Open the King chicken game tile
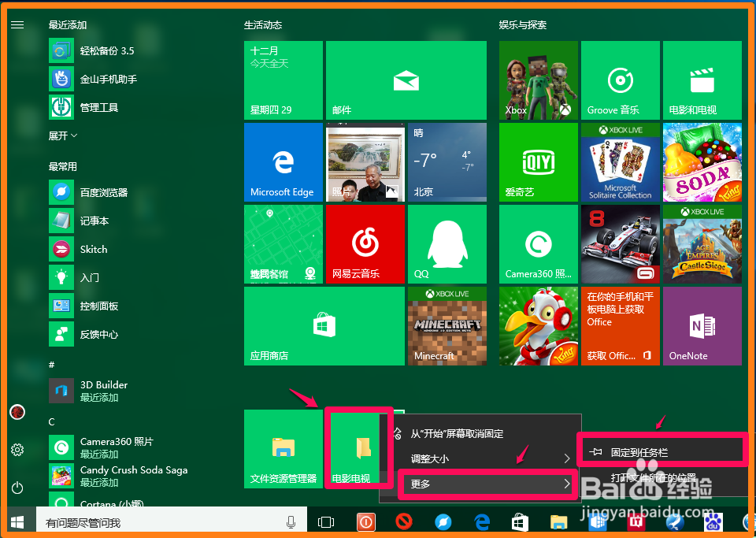756x538 pixels. [539, 326]
